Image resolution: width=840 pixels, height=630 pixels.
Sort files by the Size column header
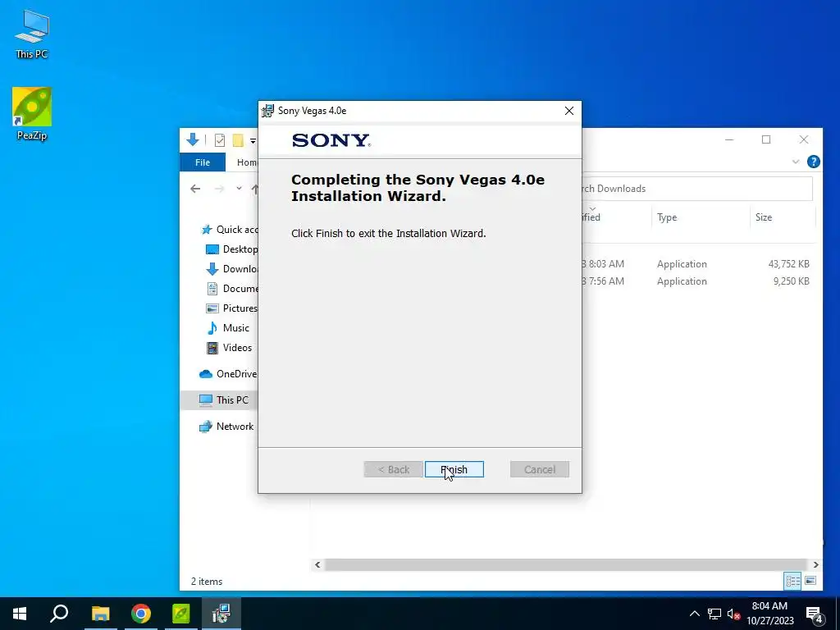(x=782, y=217)
